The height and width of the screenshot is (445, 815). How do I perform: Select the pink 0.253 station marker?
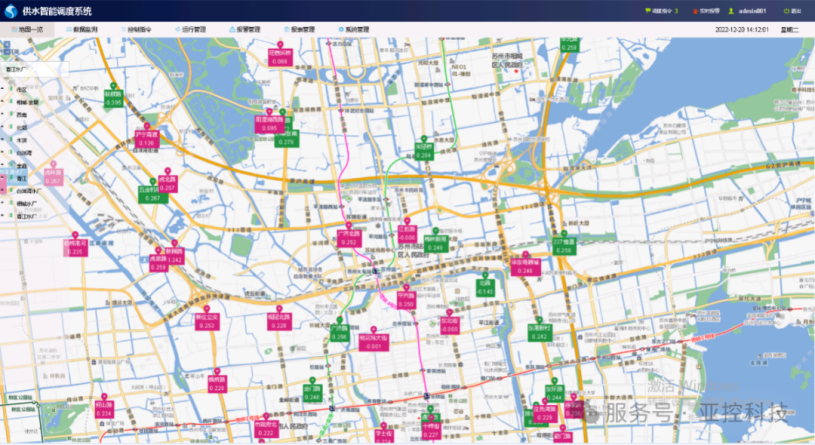click(x=207, y=321)
